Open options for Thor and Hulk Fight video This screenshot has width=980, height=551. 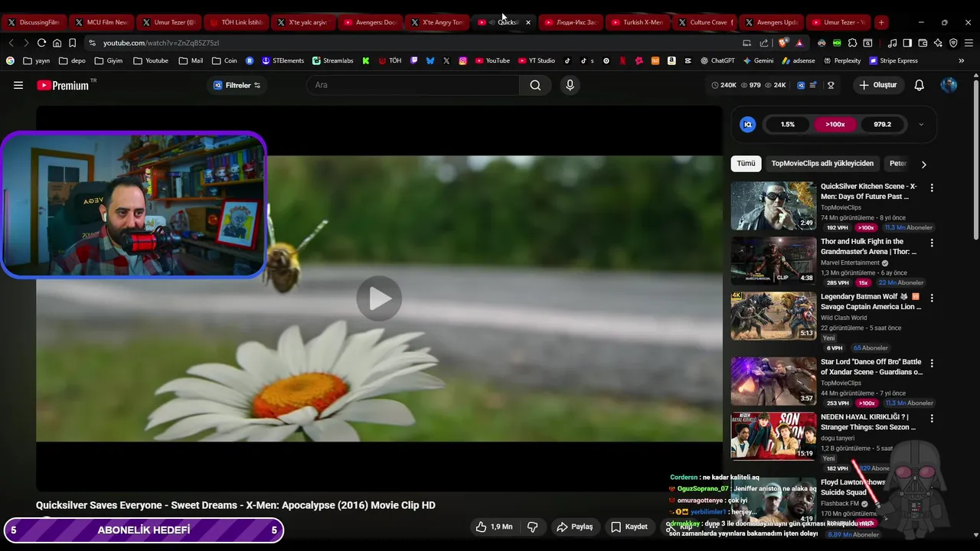[x=932, y=243]
